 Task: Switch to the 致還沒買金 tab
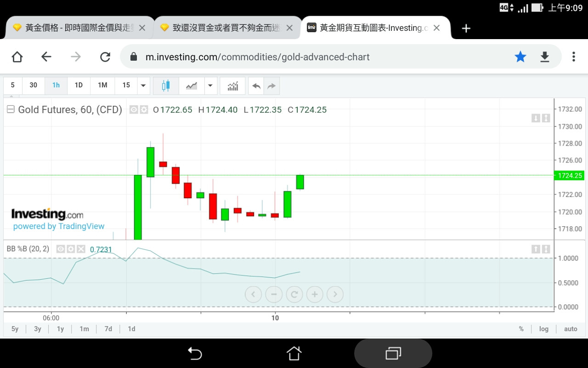(227, 28)
